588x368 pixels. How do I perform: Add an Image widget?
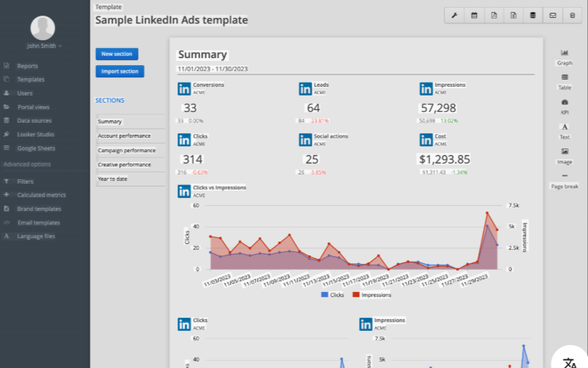pyautogui.click(x=564, y=156)
